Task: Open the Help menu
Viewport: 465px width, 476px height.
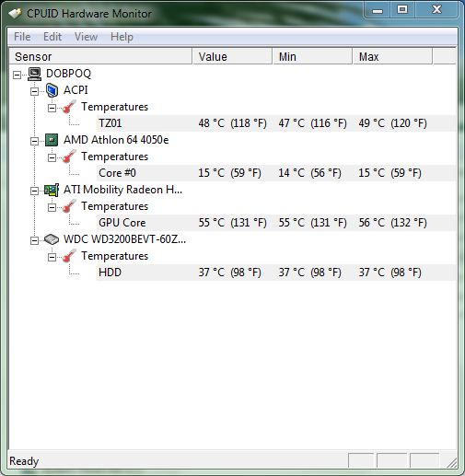Action: click(x=122, y=37)
